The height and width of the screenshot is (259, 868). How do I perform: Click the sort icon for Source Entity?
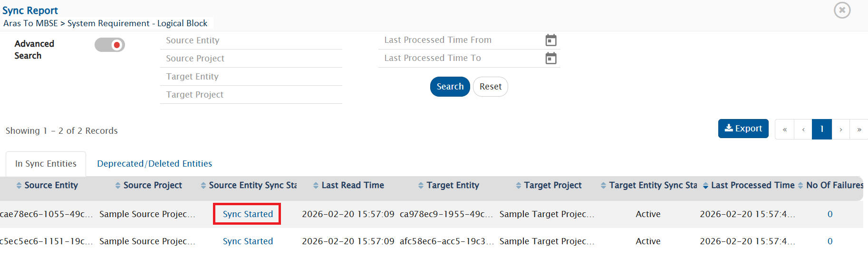click(19, 186)
